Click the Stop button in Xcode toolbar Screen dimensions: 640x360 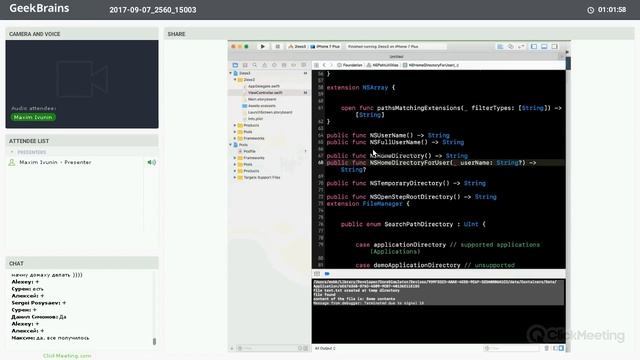pos(278,47)
